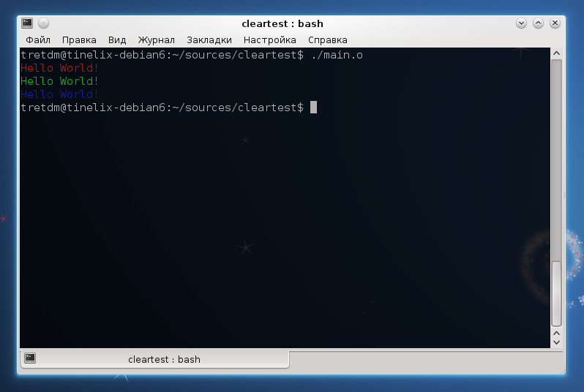The width and height of the screenshot is (584, 392).
Task: Open the Вид menu
Action: [117, 39]
